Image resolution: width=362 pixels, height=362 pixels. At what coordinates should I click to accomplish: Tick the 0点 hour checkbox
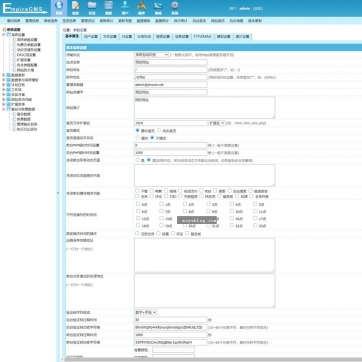point(138,204)
